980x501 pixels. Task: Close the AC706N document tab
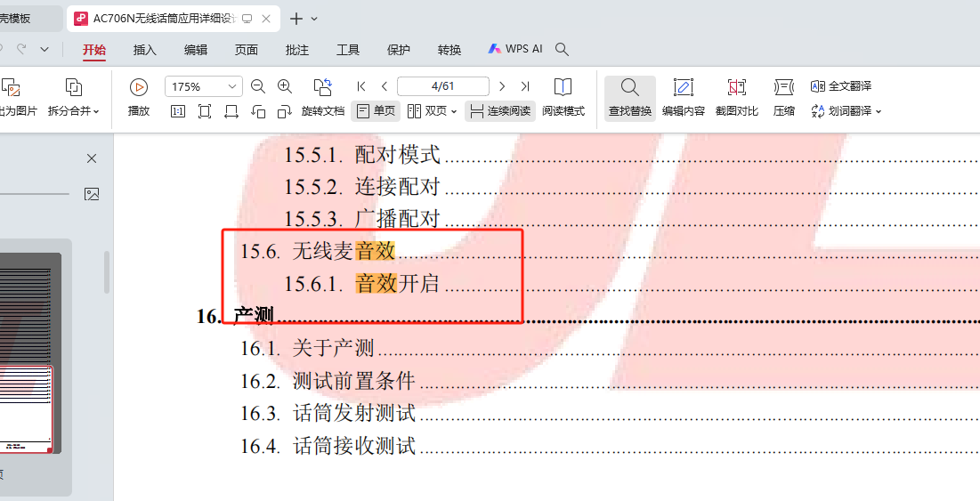[x=265, y=19]
